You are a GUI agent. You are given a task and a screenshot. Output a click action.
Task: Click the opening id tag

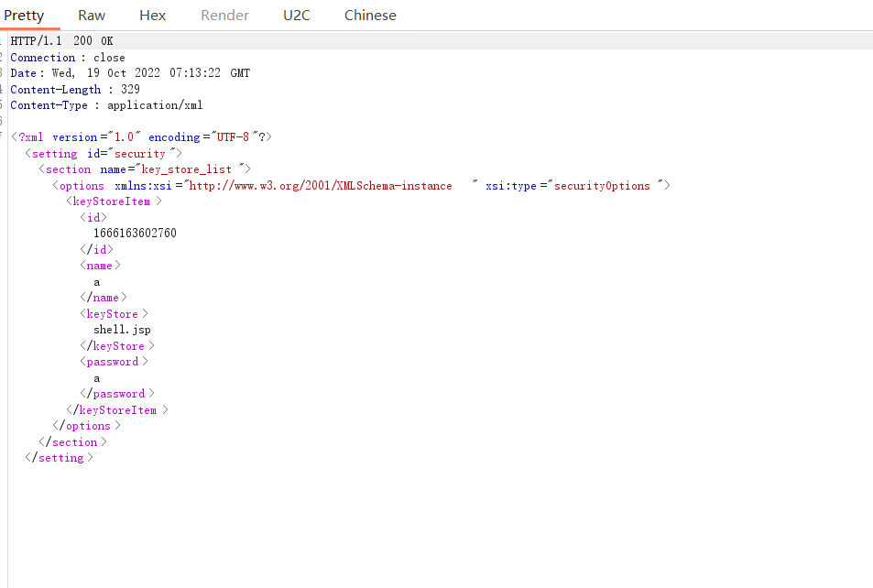coord(93,217)
